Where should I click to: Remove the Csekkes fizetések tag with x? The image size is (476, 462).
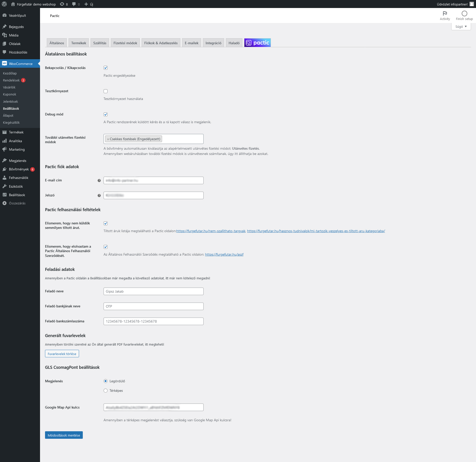tap(108, 139)
